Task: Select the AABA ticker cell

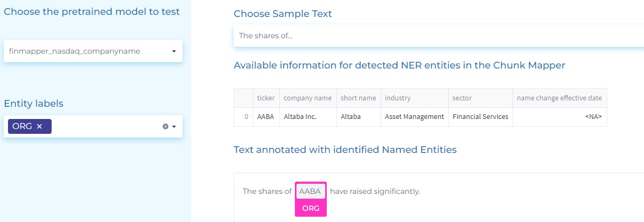Action: pyautogui.click(x=266, y=117)
